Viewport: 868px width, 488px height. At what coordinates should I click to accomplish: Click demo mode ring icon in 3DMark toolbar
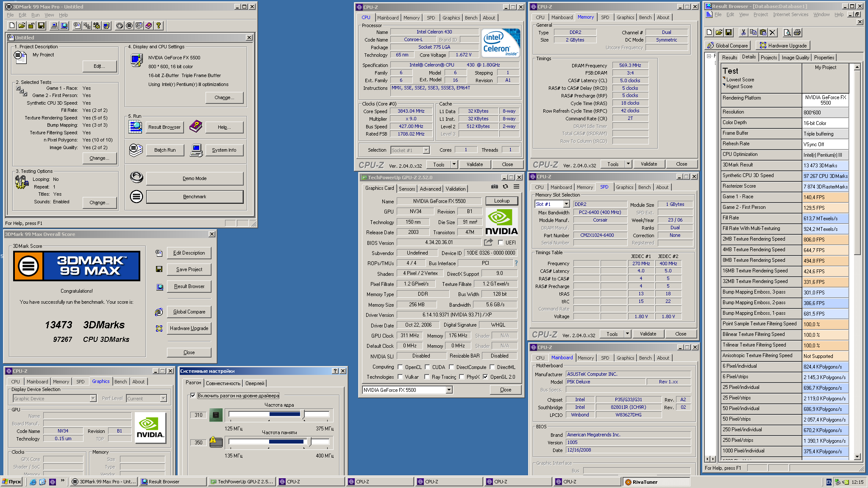click(x=120, y=26)
